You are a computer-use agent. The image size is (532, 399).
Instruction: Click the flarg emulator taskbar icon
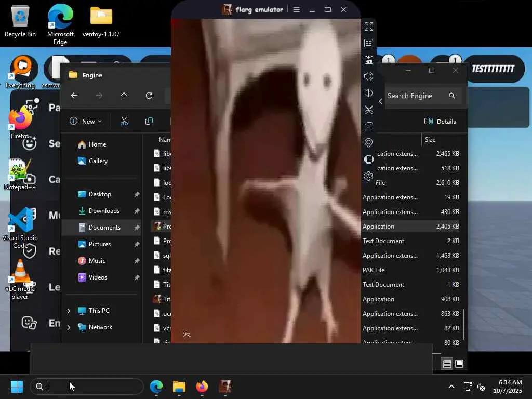225,387
